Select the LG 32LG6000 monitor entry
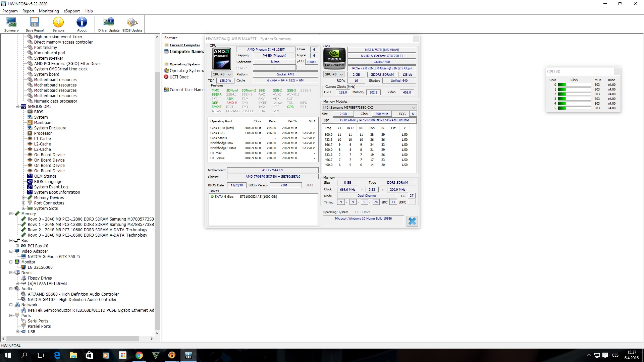The image size is (644, 362). 40,267
